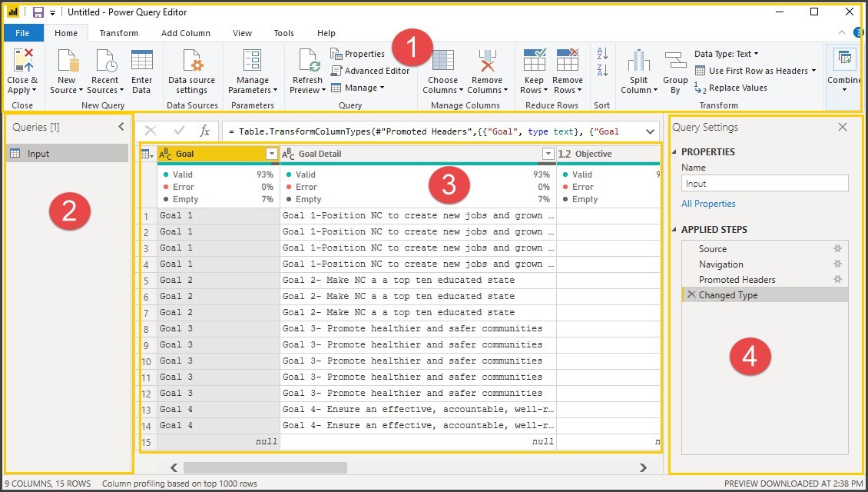Click the Close & Apply icon

click(23, 60)
